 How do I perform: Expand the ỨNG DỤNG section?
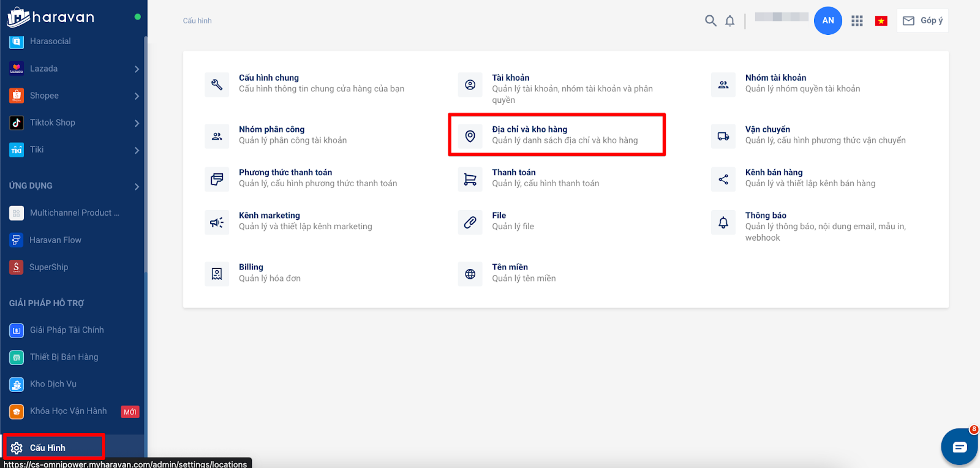pos(137,186)
